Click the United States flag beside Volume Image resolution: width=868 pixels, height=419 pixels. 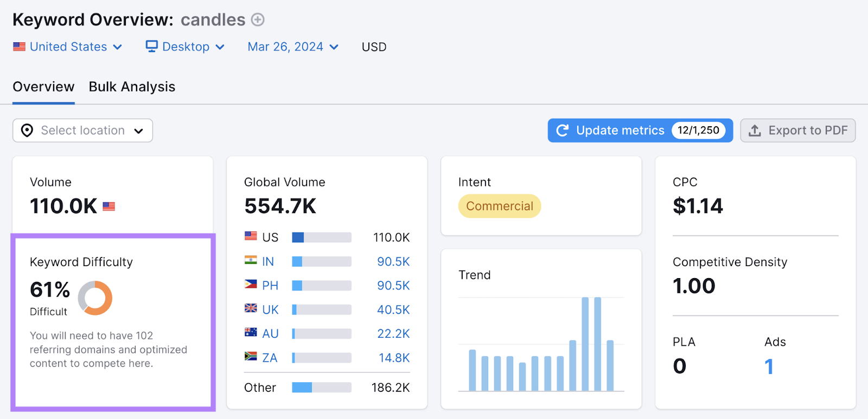coord(109,207)
